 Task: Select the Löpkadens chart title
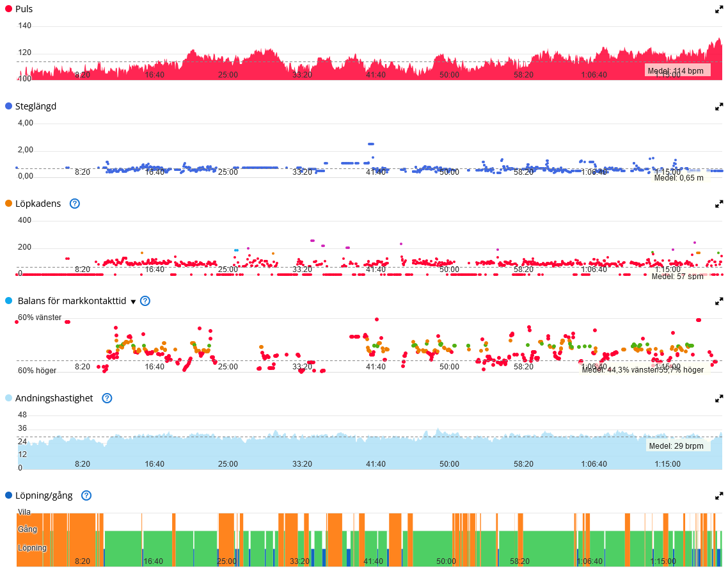click(x=38, y=204)
